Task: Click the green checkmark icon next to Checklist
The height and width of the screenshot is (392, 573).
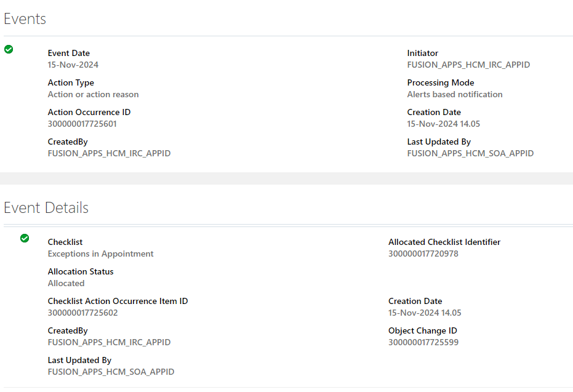Action: (x=25, y=238)
